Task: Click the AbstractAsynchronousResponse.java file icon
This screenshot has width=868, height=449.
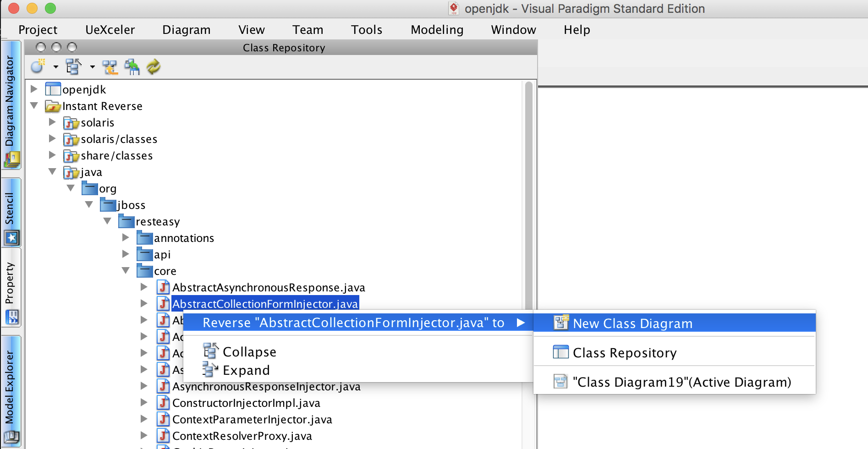Action: (163, 287)
